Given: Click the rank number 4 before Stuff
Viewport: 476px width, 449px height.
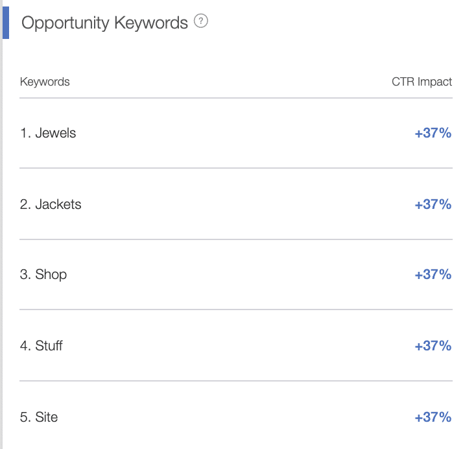Looking at the screenshot, I should [x=25, y=346].
